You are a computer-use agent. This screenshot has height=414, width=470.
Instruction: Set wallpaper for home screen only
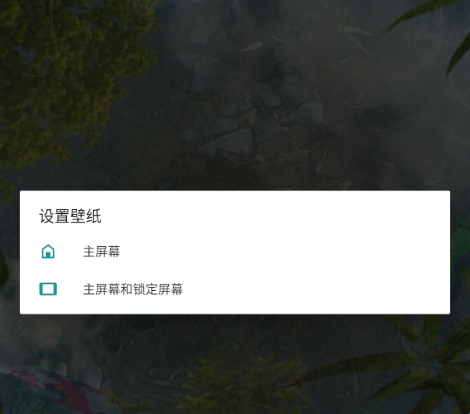click(x=235, y=252)
